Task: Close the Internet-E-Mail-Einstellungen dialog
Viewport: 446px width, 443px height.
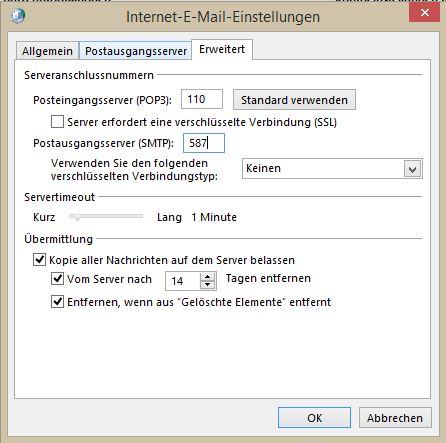Action: (x=424, y=13)
